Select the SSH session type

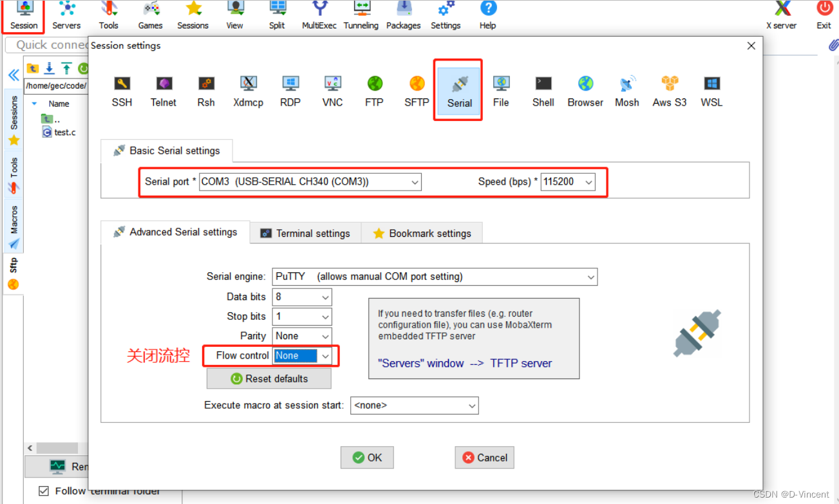point(122,91)
